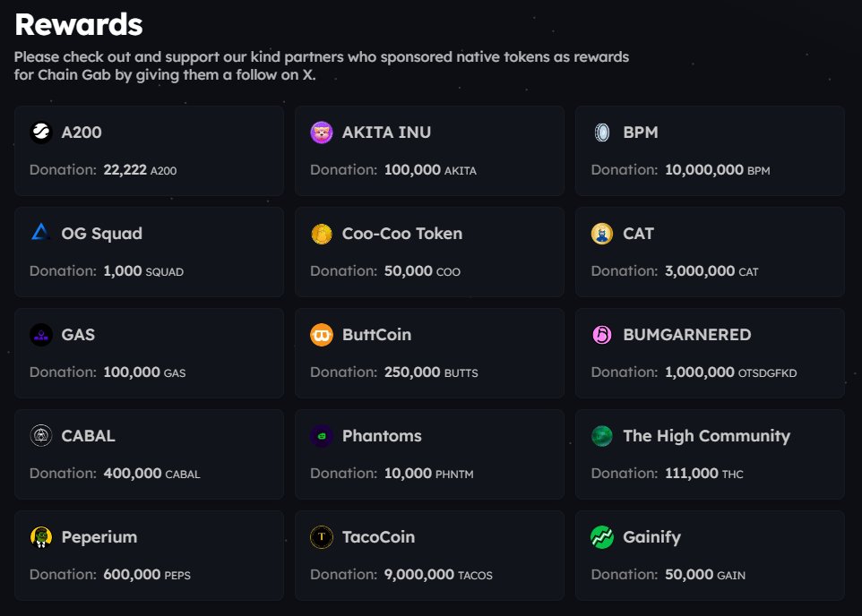862x616 pixels.
Task: Click the Phantoms ghost icon
Action: coord(322,436)
